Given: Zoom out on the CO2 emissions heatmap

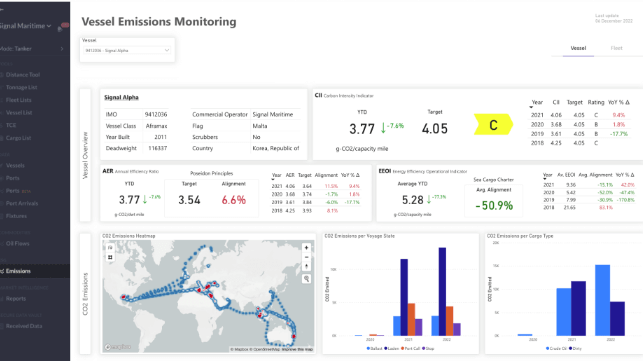Looking at the screenshot, I should (306, 257).
